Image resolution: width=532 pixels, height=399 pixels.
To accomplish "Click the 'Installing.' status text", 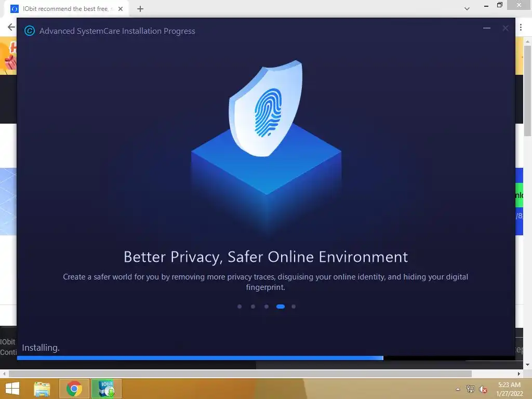I will tap(41, 348).
